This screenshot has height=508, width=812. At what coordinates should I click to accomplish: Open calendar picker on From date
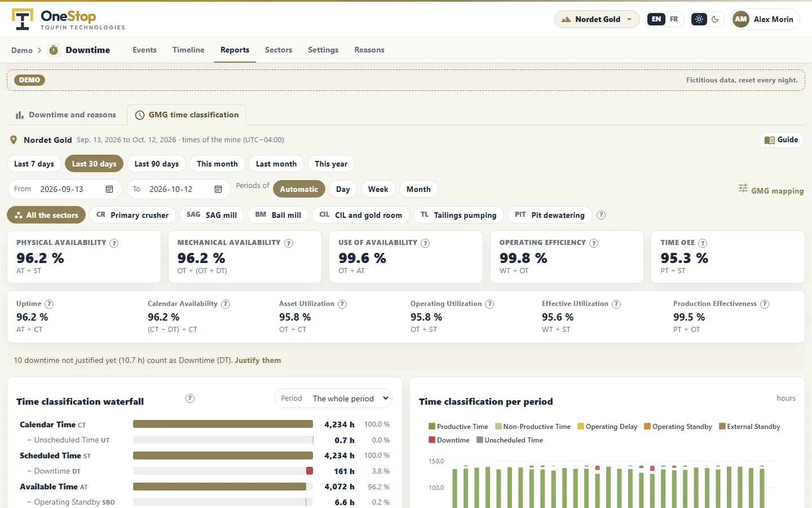tap(109, 189)
